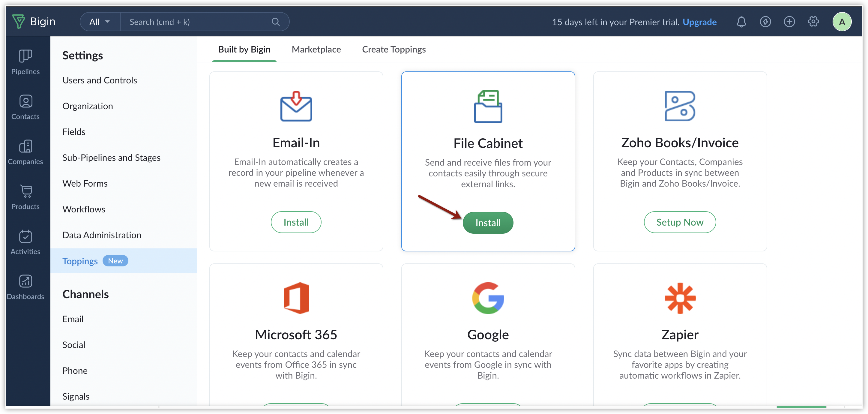Click the Zapier card title
The width and height of the screenshot is (868, 414).
[680, 335]
